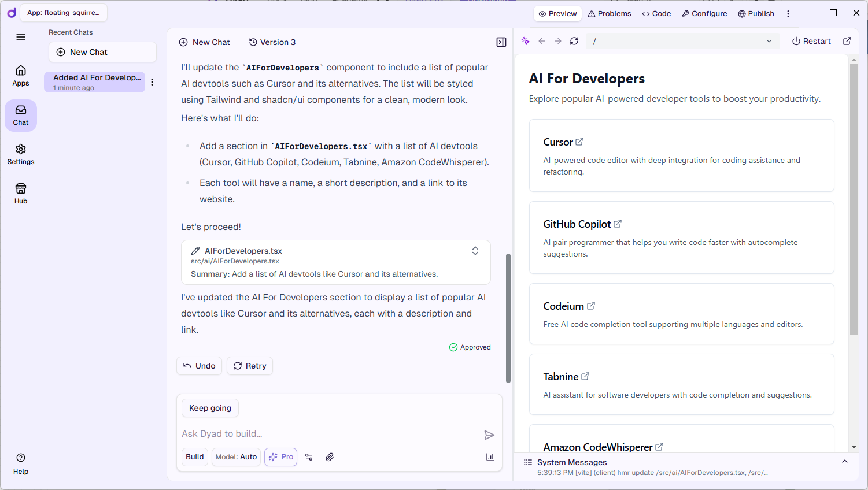Viewport: 868px width, 490px height.
Task: Refresh the preview page
Action: [574, 41]
